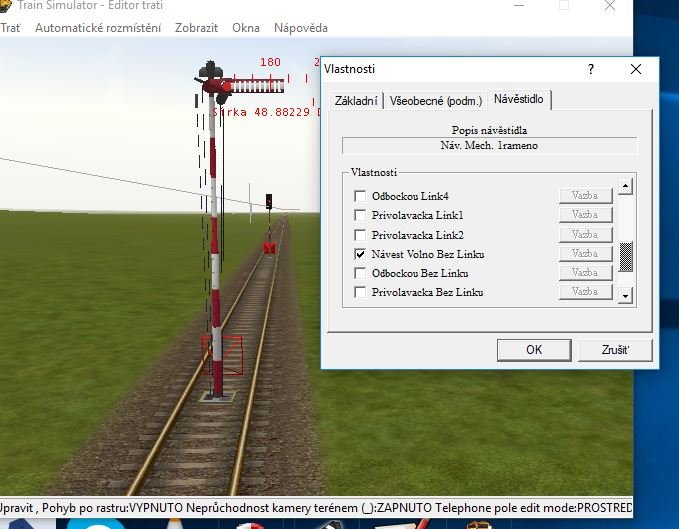679x529 pixels.
Task: Click Vazba button for Privolavacka Link1
Action: (585, 215)
